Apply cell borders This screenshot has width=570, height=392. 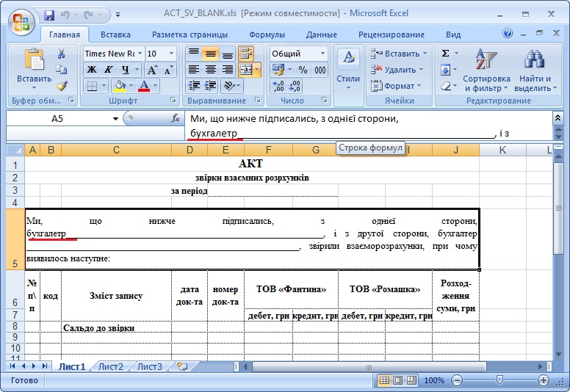click(x=93, y=86)
